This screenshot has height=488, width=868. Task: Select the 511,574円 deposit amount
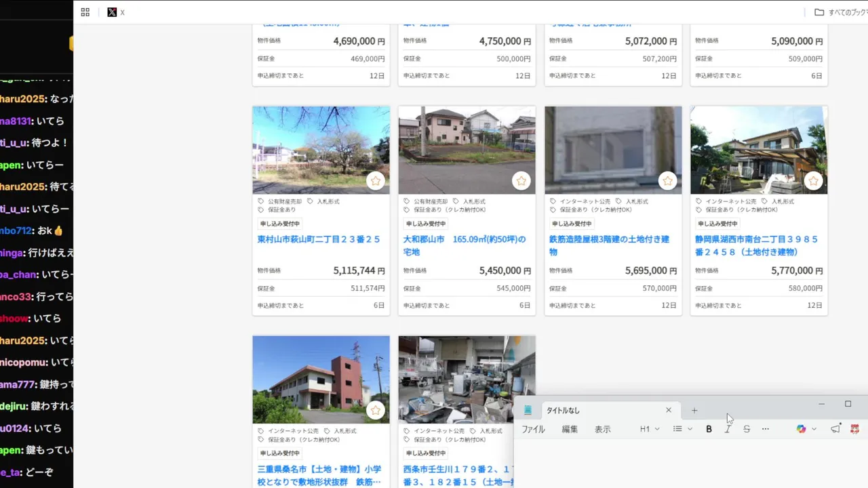pyautogui.click(x=368, y=288)
